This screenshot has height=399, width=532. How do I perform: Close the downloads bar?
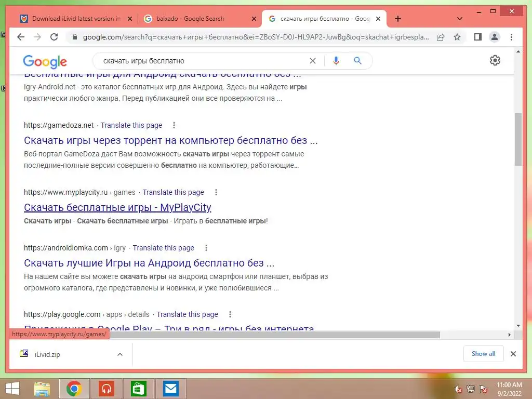(x=513, y=354)
